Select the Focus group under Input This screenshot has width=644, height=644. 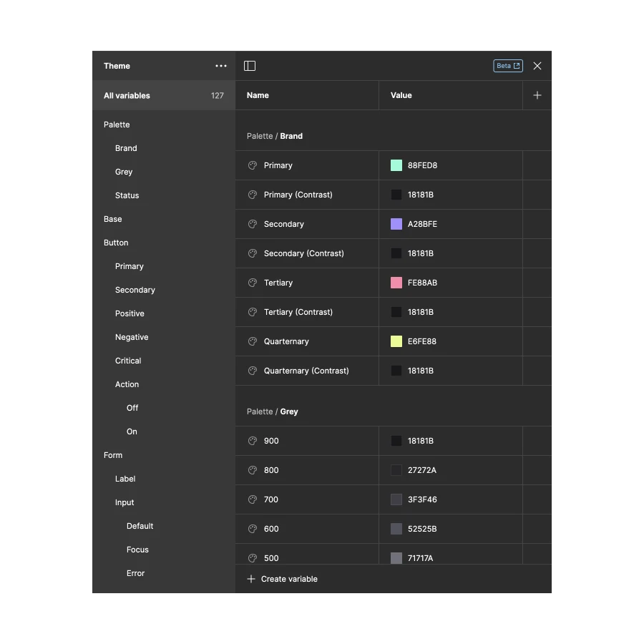pos(137,550)
